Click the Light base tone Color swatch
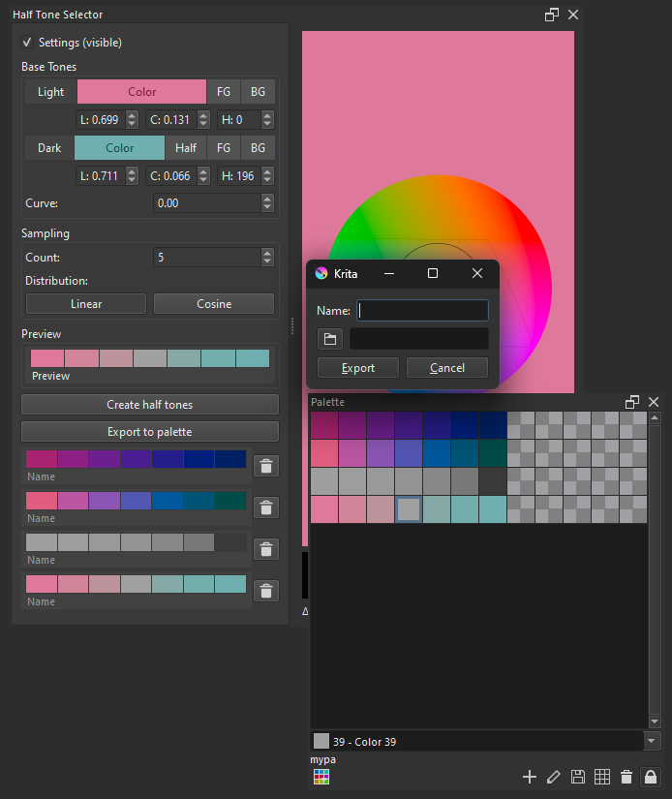Screen dimensions: 672x799 pyautogui.click(x=141, y=92)
